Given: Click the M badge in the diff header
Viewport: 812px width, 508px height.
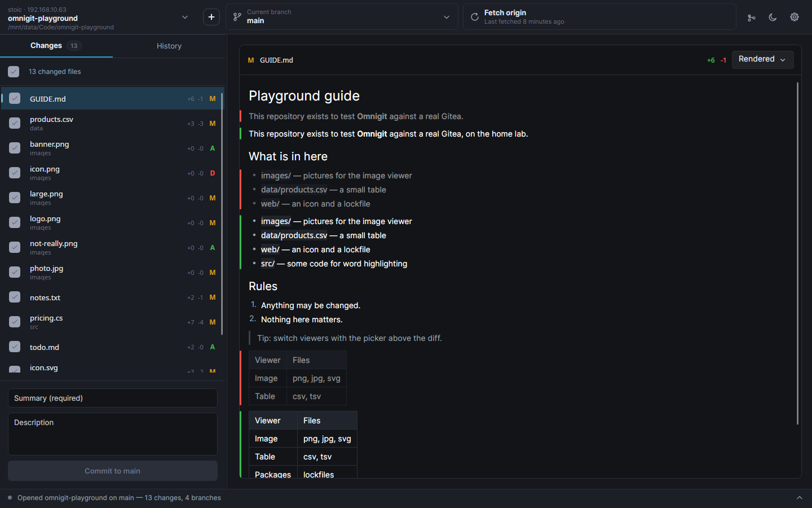Looking at the screenshot, I should click(251, 60).
